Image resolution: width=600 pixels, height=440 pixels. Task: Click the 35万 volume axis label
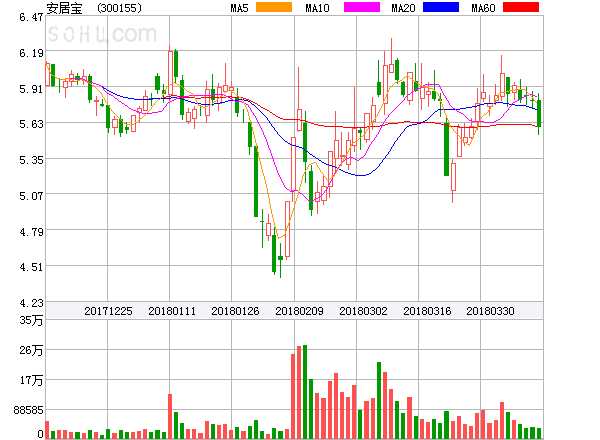31,320
